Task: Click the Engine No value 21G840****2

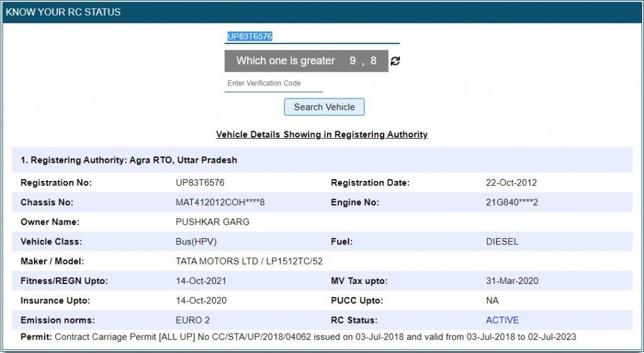Action: 512,202
